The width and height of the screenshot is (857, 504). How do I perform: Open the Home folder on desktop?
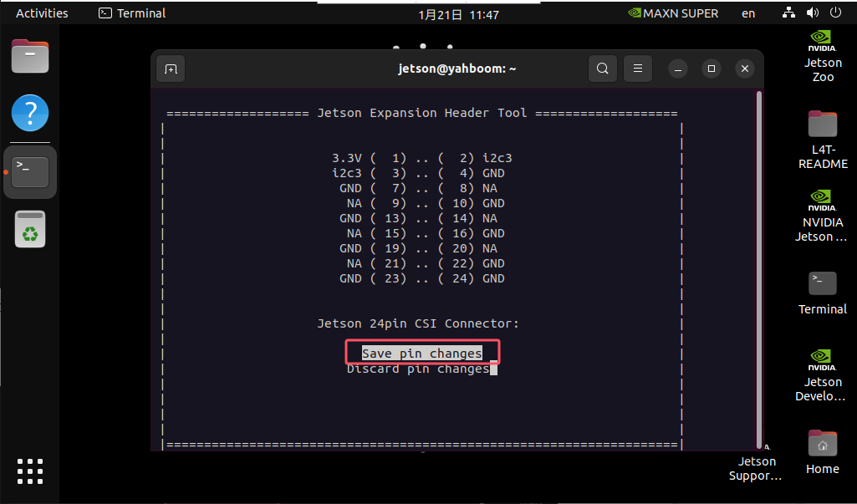823,452
